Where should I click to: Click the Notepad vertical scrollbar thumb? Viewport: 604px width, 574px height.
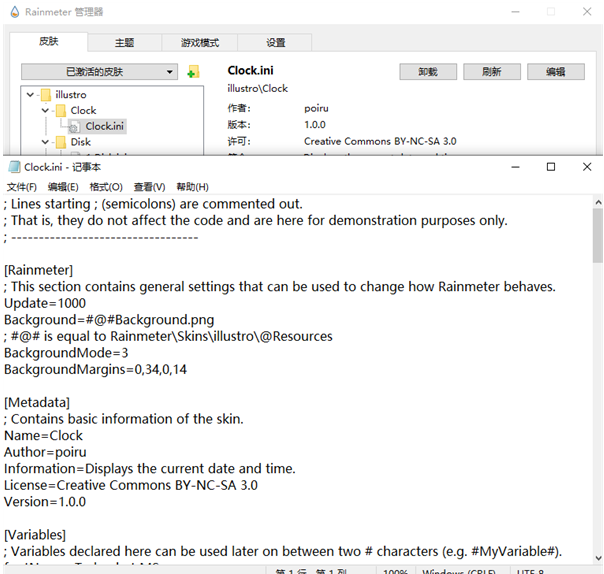tap(597, 235)
